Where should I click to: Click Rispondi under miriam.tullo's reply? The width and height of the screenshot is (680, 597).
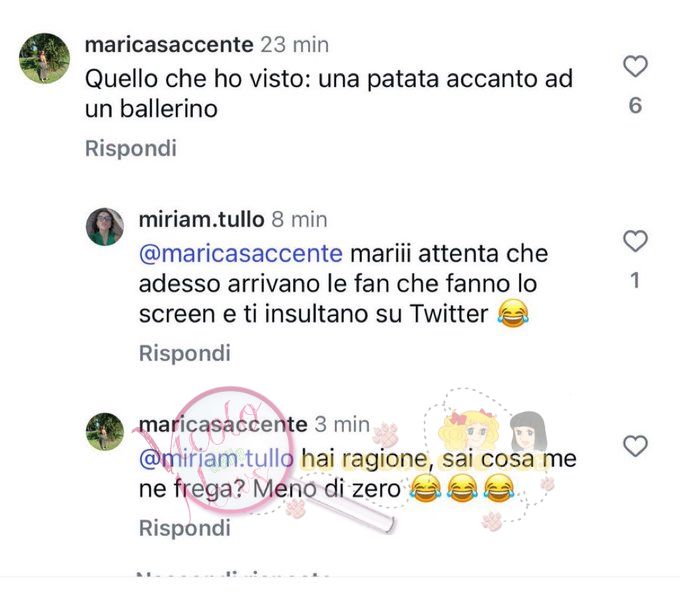point(184,353)
